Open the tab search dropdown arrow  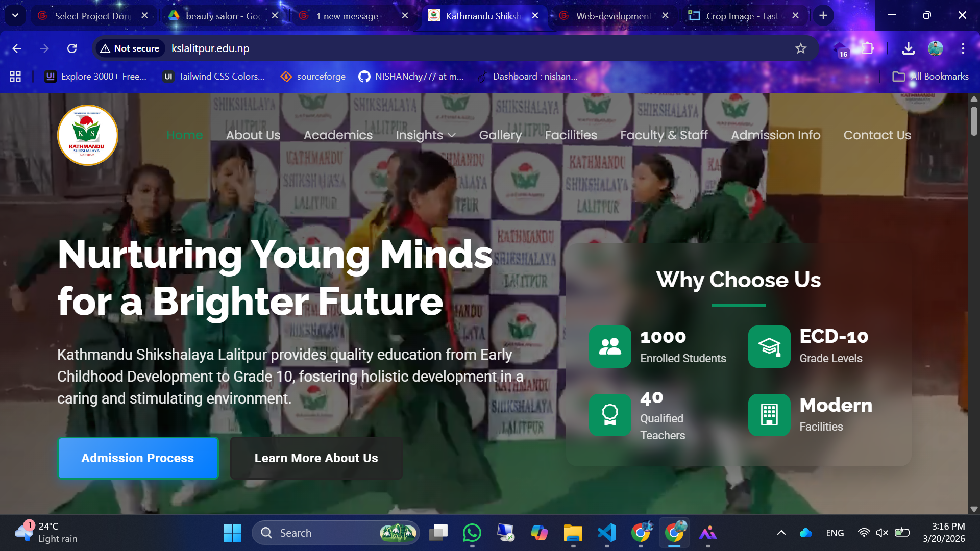point(15,15)
